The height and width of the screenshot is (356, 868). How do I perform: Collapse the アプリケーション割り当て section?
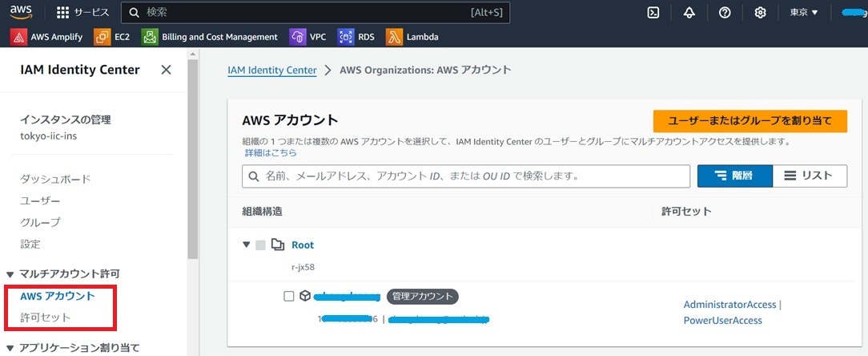point(10,348)
